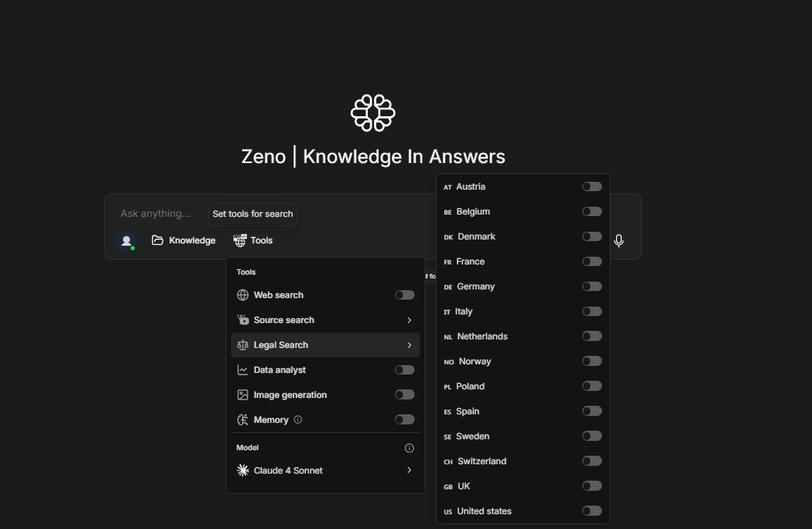Switch on Denmark legal search
Image resolution: width=812 pixels, height=529 pixels.
coord(592,236)
